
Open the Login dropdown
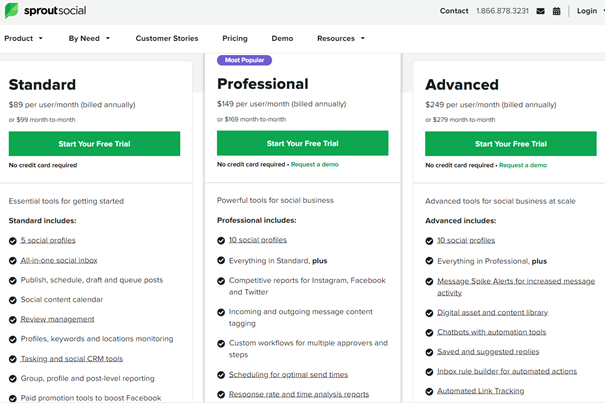pos(590,11)
